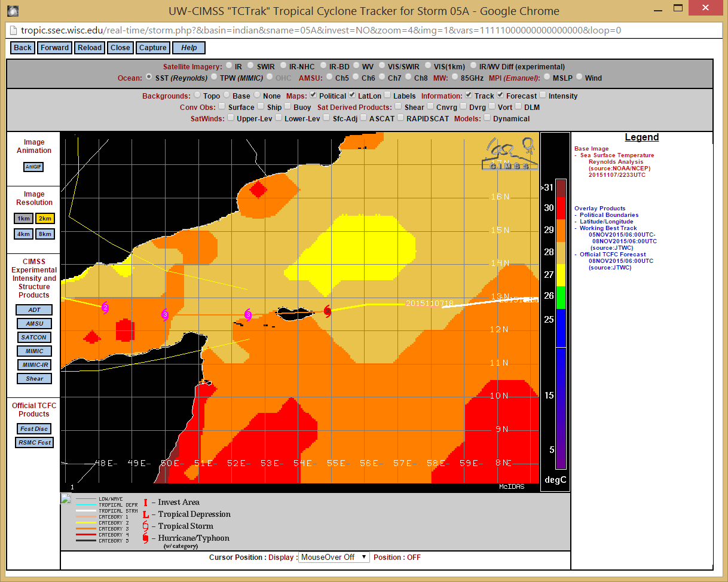Click the magenta forecast marker near 50E
The image size is (728, 582).
[x=165, y=314]
